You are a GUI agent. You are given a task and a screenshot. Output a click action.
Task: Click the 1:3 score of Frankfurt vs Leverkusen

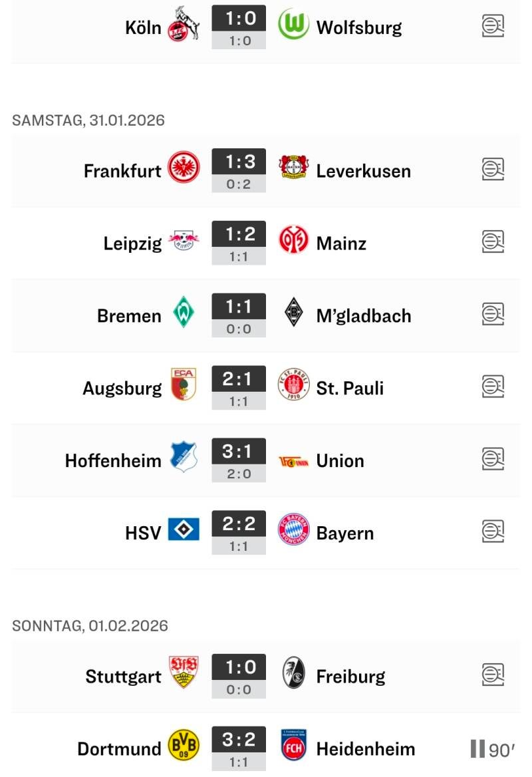tap(239, 162)
